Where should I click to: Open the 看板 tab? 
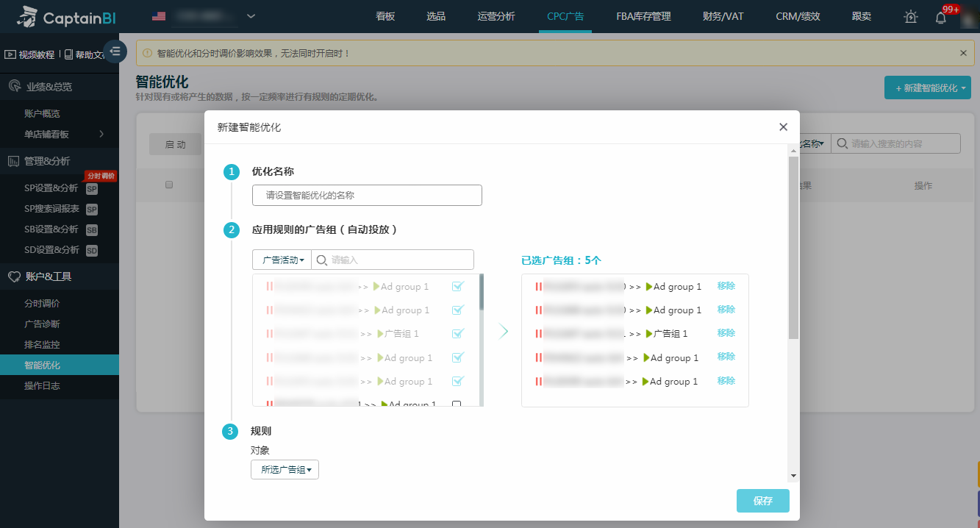click(x=385, y=16)
